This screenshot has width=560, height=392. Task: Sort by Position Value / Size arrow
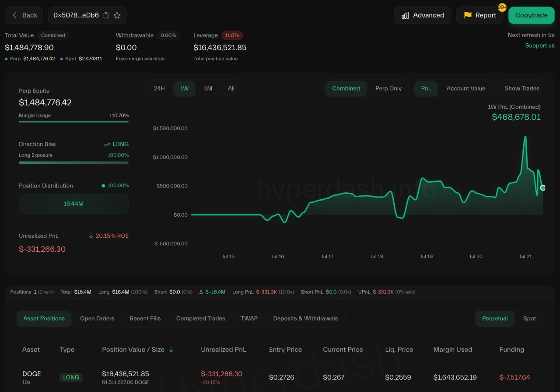point(171,350)
